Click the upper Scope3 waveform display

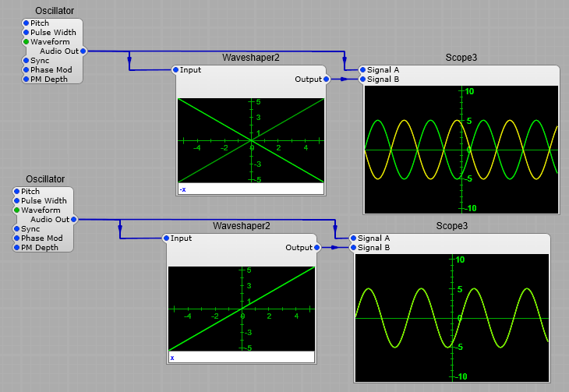[461, 149]
